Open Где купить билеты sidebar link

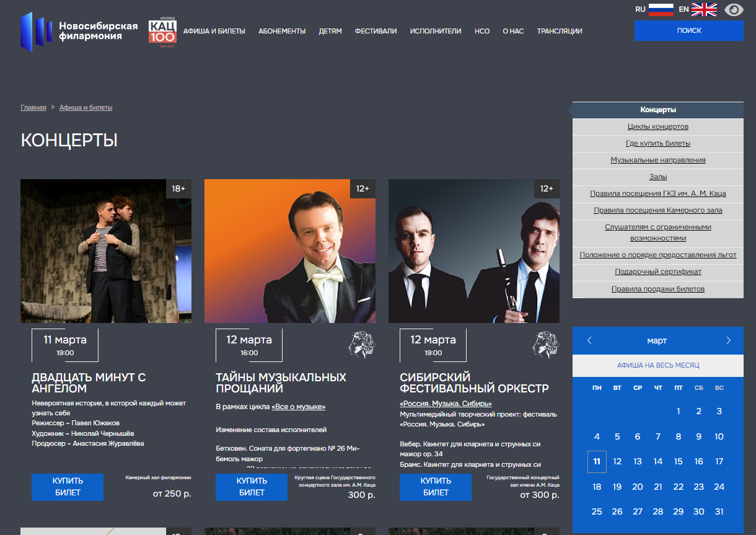pyautogui.click(x=658, y=143)
